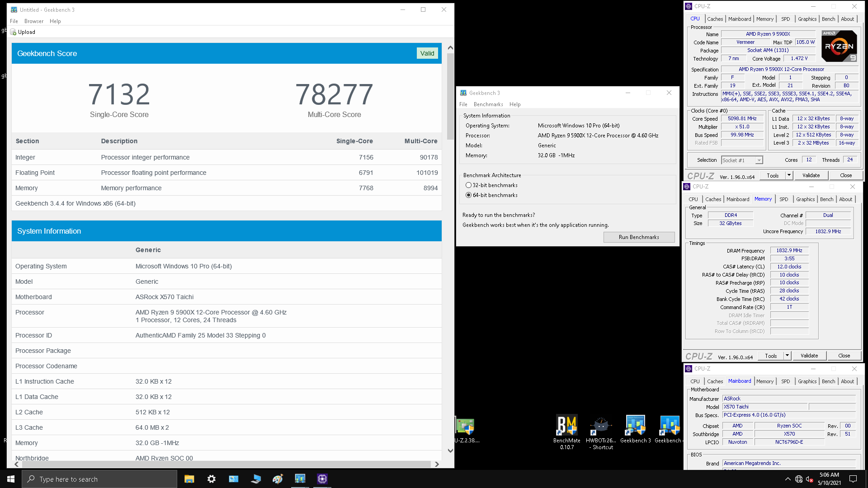This screenshot has height=488, width=868.
Task: Open the rightmost Geekbench desktop icon
Action: click(x=668, y=429)
